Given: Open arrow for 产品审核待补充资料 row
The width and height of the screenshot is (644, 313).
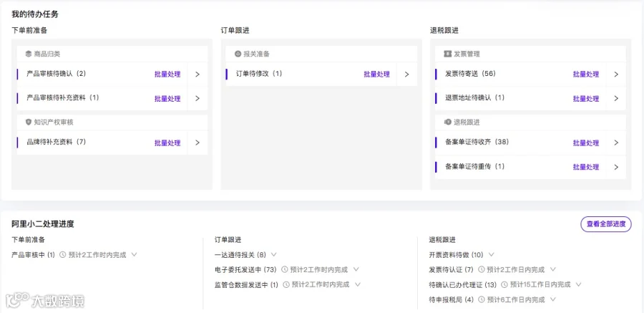Looking at the screenshot, I should click(197, 98).
